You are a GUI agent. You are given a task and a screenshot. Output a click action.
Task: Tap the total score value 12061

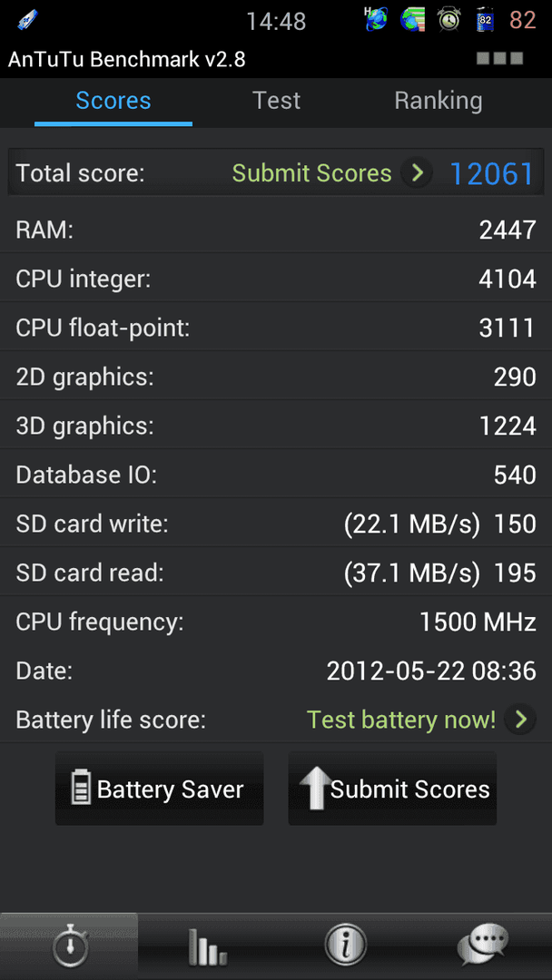click(491, 173)
